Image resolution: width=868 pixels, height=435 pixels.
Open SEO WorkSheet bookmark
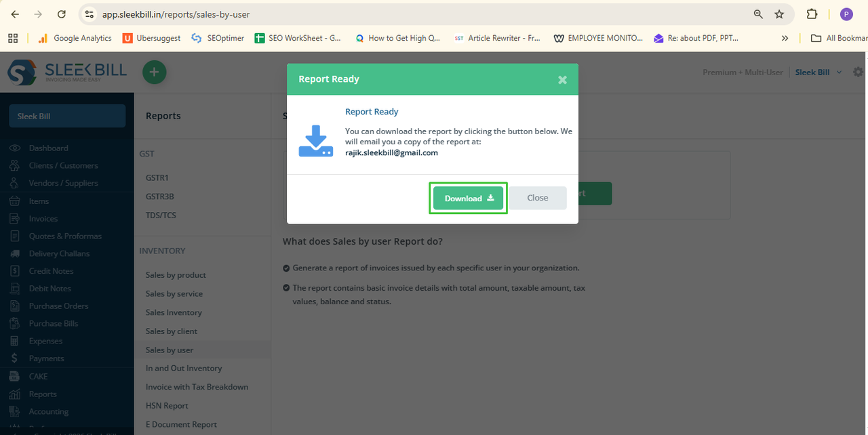click(298, 38)
